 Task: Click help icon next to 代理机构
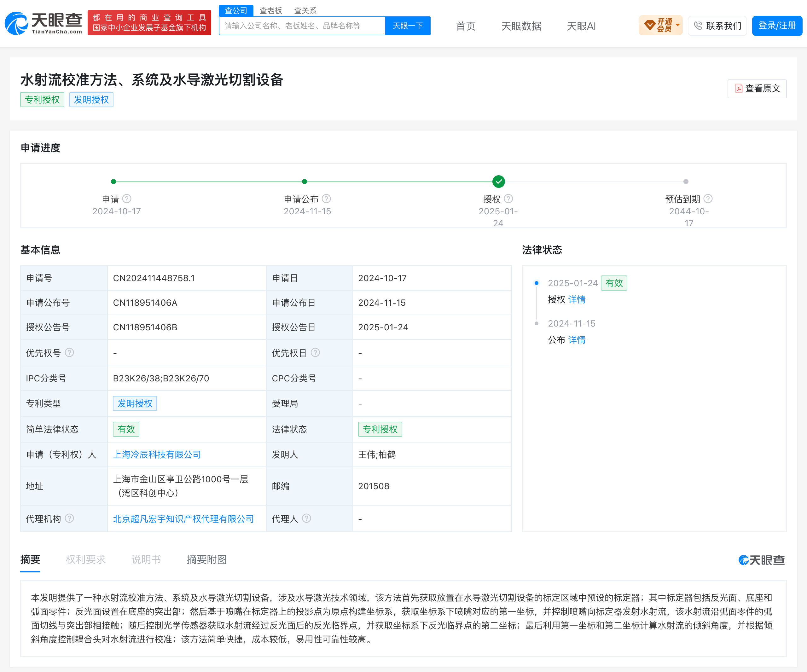tap(69, 518)
